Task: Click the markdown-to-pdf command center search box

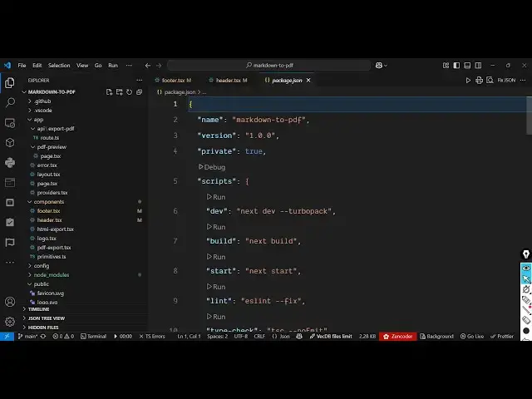Action: pos(268,66)
